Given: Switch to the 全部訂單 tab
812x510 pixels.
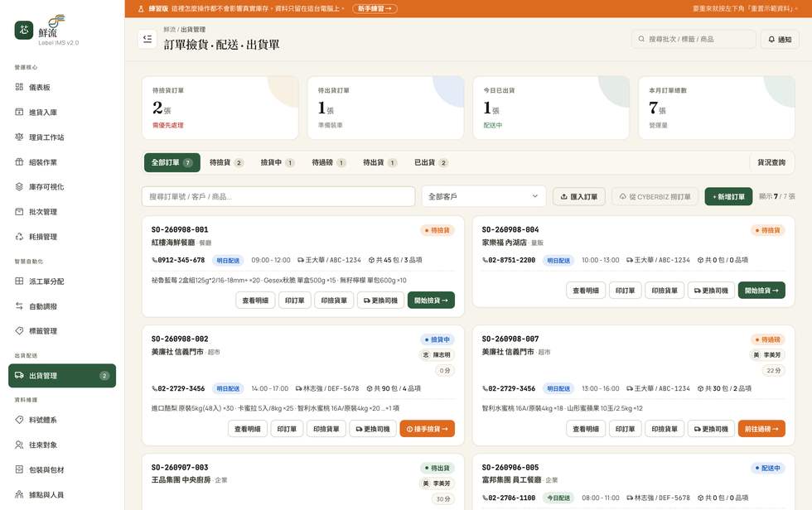Looking at the screenshot, I should pos(172,162).
